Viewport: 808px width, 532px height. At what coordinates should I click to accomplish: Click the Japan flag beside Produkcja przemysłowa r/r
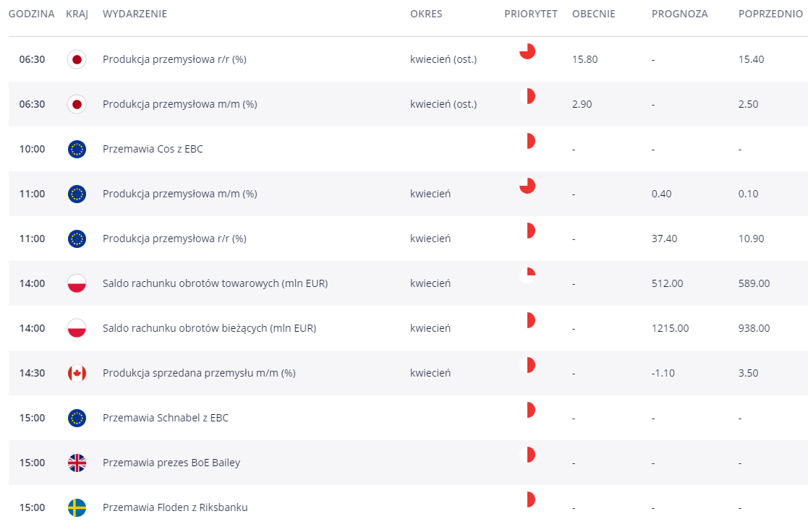pos(77,59)
